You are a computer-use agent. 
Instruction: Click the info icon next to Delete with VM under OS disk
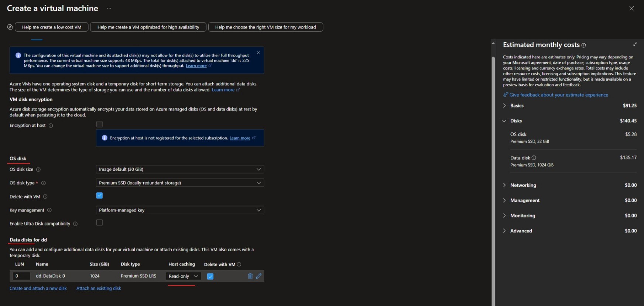[x=45, y=197]
